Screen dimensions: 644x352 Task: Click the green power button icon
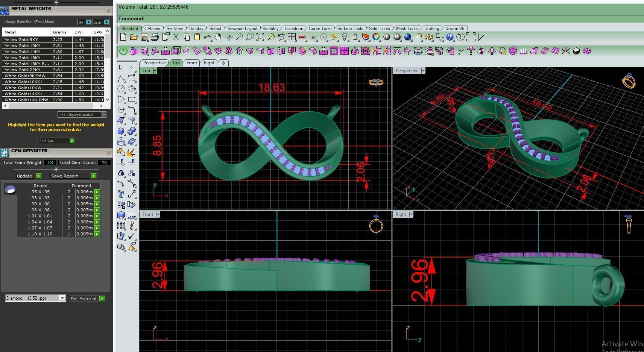pyautogui.click(x=123, y=51)
